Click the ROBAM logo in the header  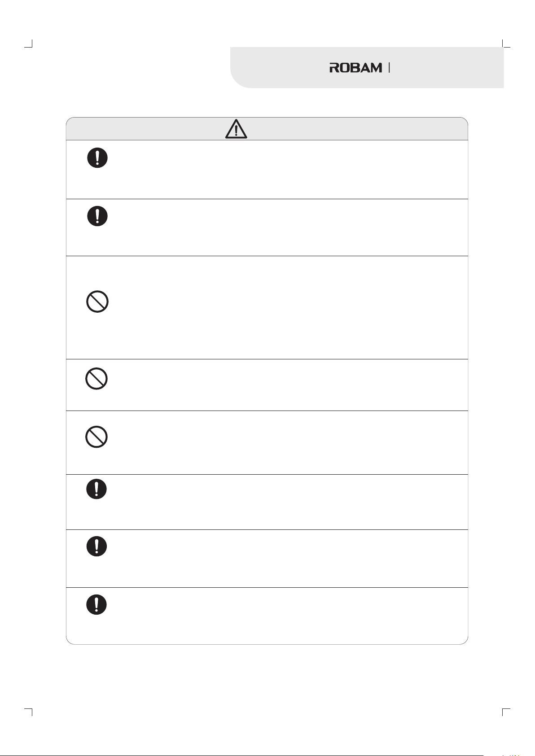pos(356,68)
